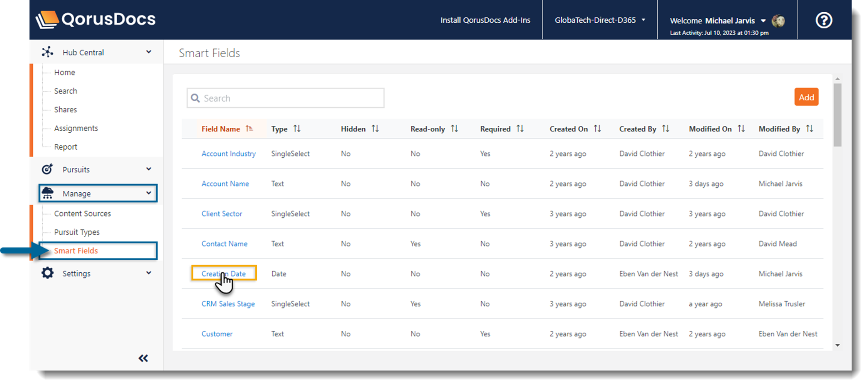The height and width of the screenshot is (385, 868).
Task: Click the Search input field
Action: pyautogui.click(x=285, y=98)
